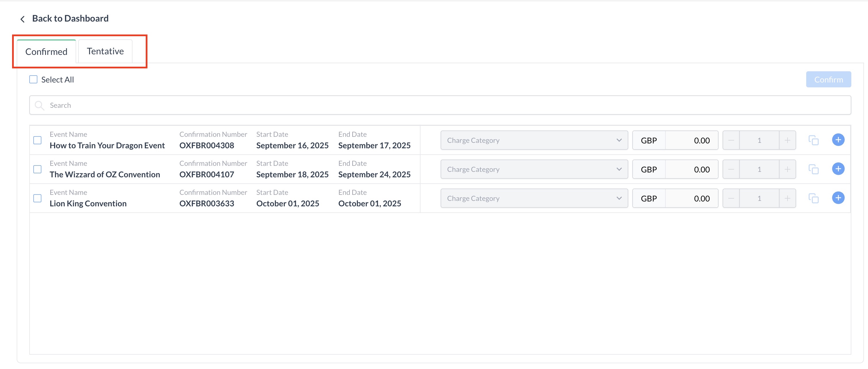Expand Charge Category for Wizzard of OZ Convention
Image resolution: width=868 pixels, height=369 pixels.
tap(534, 169)
